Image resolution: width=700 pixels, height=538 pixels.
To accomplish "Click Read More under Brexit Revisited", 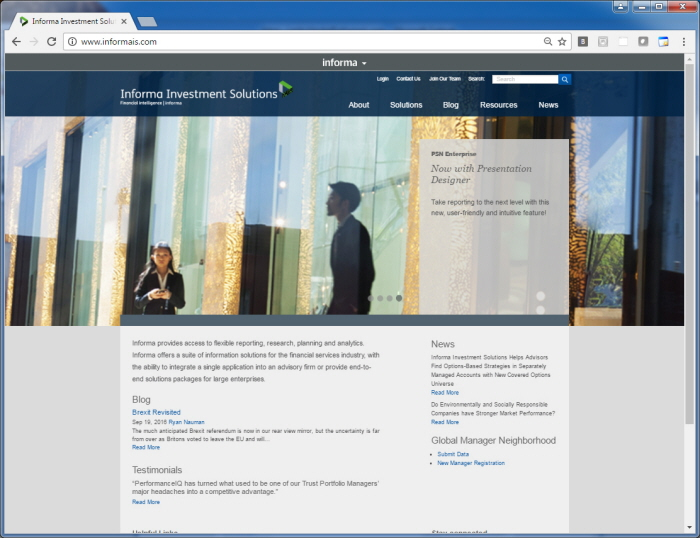I will click(x=146, y=447).
